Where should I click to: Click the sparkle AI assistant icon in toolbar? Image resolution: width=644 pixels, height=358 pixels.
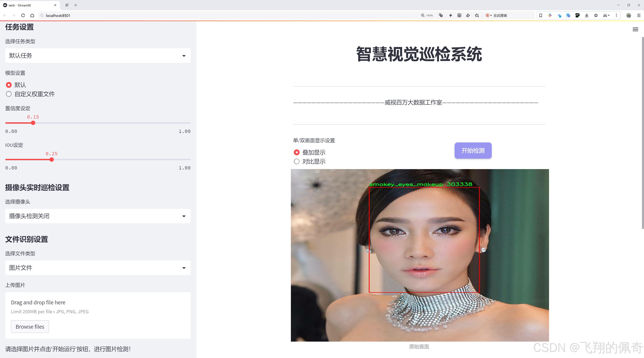550,15
